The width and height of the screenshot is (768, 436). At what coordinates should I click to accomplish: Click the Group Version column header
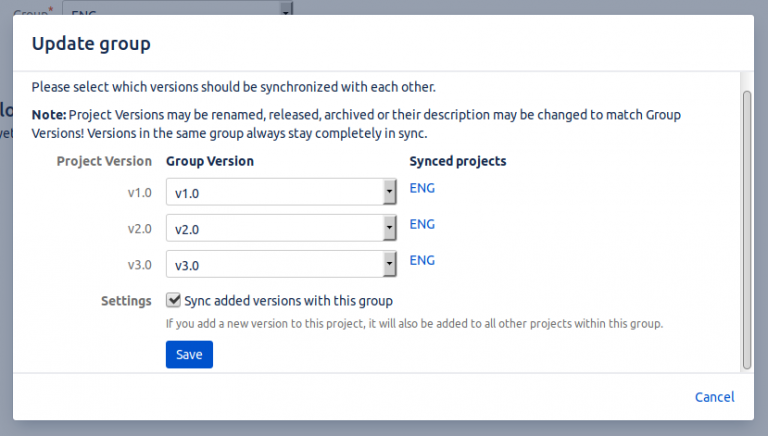click(209, 161)
